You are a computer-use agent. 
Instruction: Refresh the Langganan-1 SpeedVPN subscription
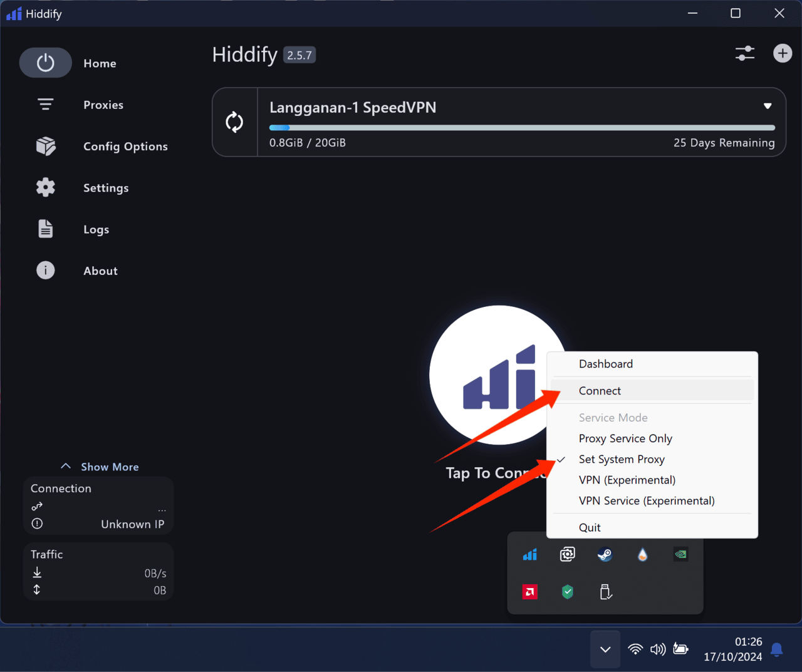tap(234, 122)
